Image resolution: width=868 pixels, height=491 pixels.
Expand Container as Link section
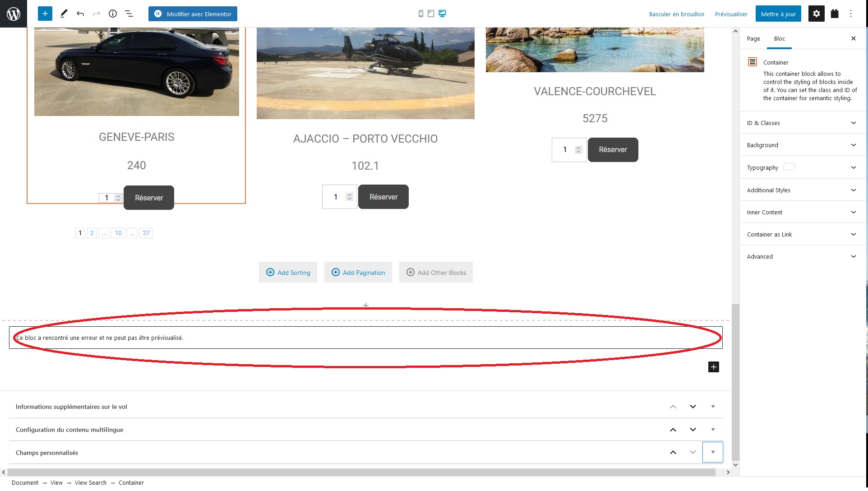pyautogui.click(x=803, y=234)
